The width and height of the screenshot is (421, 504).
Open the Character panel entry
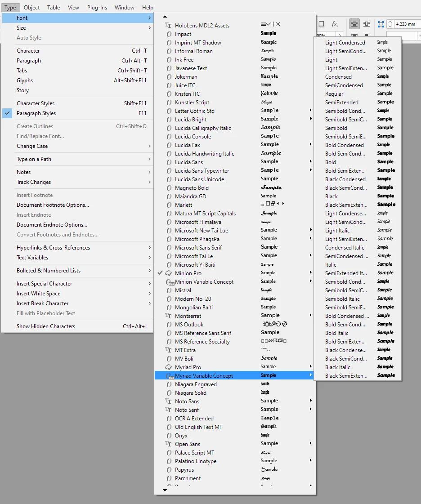(77, 51)
